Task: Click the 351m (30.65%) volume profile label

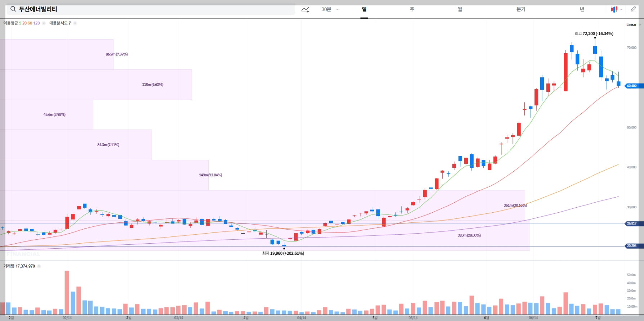Action: coord(515,205)
